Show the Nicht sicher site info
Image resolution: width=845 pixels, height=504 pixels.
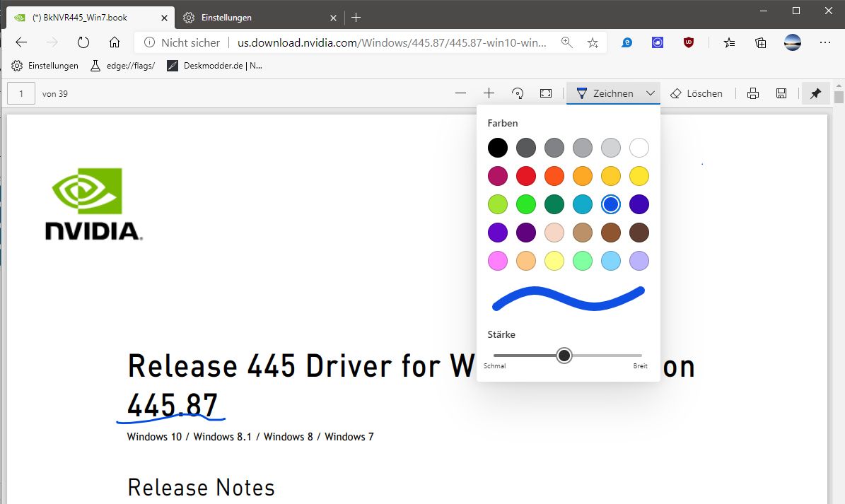tap(182, 42)
